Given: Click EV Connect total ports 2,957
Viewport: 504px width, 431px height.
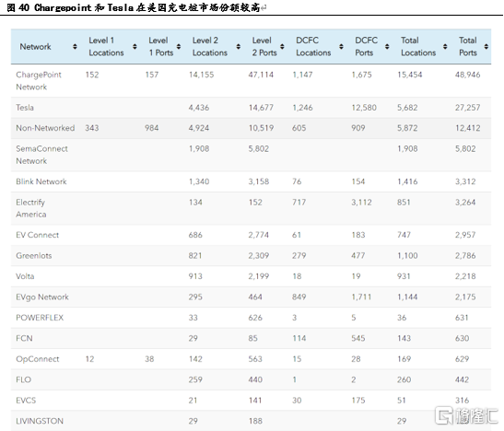Looking at the screenshot, I should (x=465, y=235).
